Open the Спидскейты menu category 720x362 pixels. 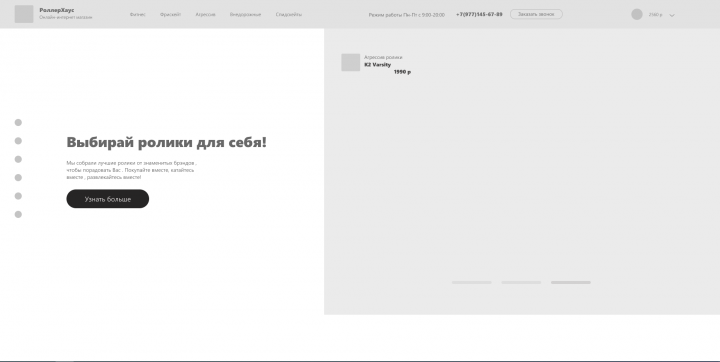coord(289,15)
